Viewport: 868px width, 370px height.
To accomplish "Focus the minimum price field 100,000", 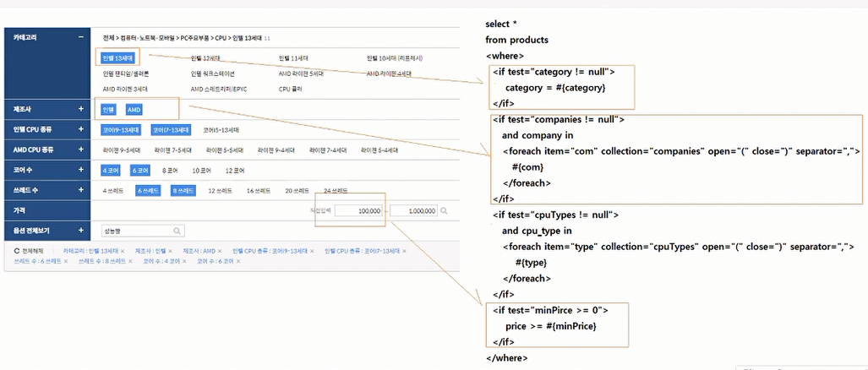I will coord(359,210).
